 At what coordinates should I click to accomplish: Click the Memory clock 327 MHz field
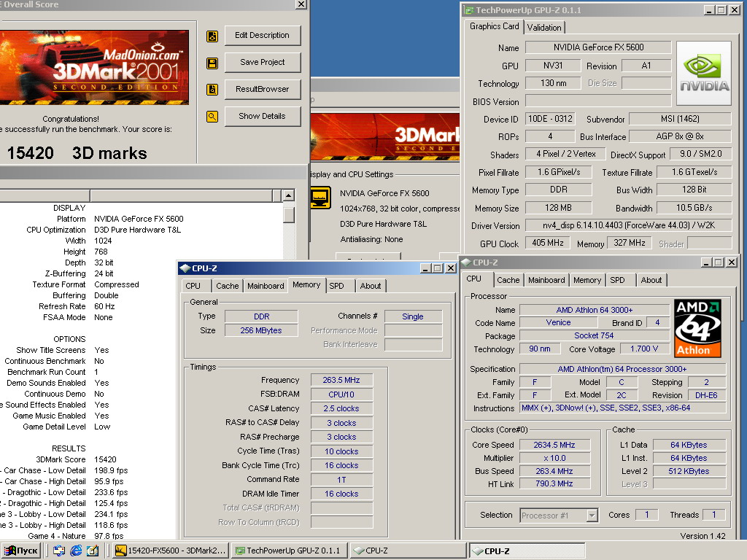click(630, 243)
